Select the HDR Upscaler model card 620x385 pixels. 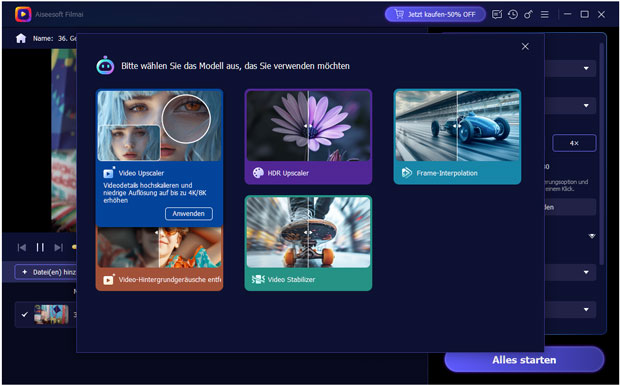pos(308,137)
